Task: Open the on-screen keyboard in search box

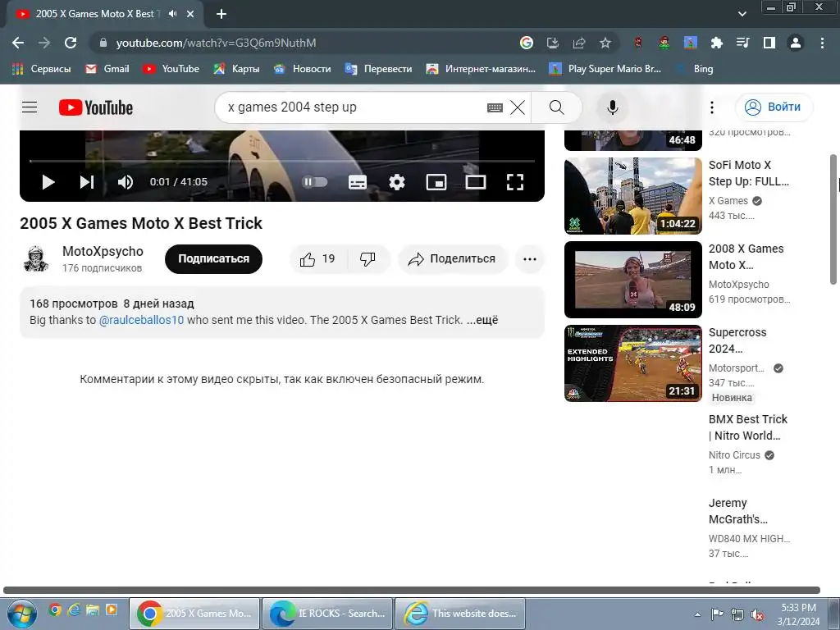Action: pos(495,107)
